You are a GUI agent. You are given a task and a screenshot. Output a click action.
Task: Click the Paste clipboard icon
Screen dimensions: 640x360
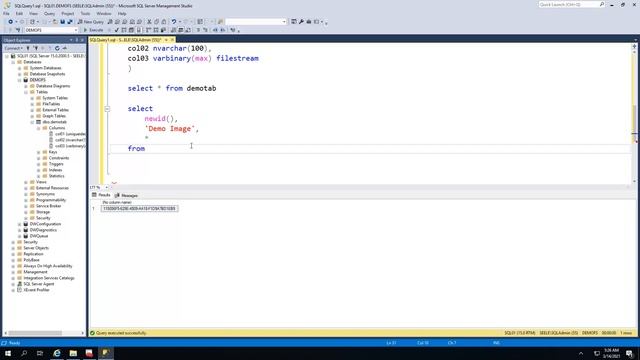click(164, 22)
